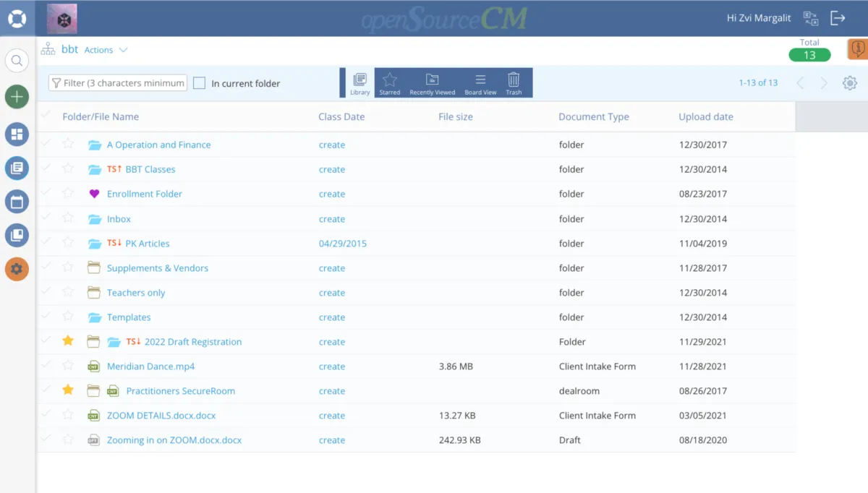Sort by Folder/File Name column header
The width and height of the screenshot is (868, 493).
pos(101,116)
